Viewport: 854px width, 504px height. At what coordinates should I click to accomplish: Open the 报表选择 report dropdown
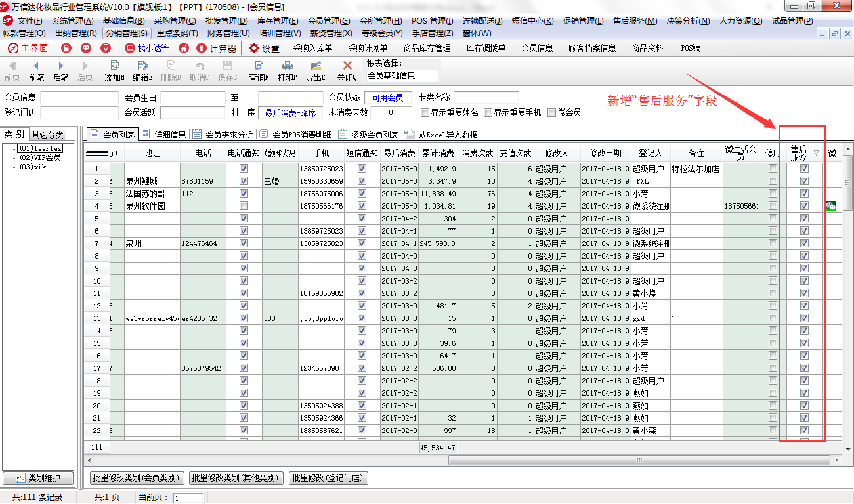402,75
